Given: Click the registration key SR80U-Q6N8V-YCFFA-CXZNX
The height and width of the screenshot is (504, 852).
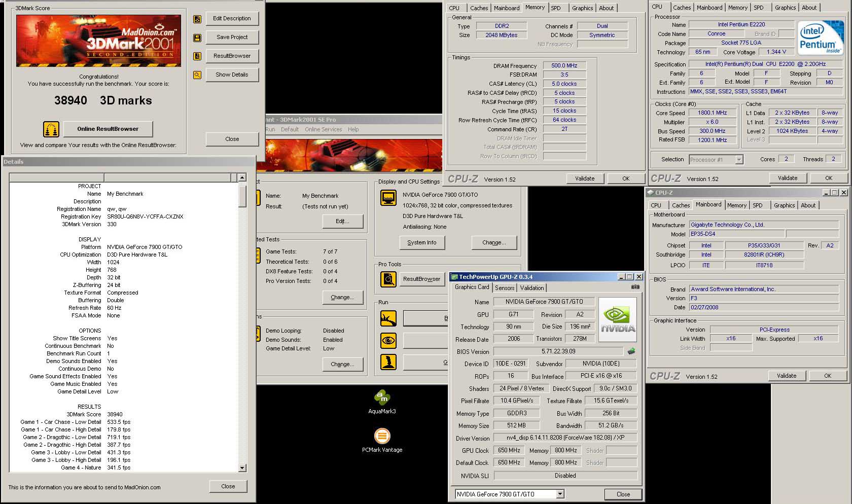Looking at the screenshot, I should click(x=145, y=217).
